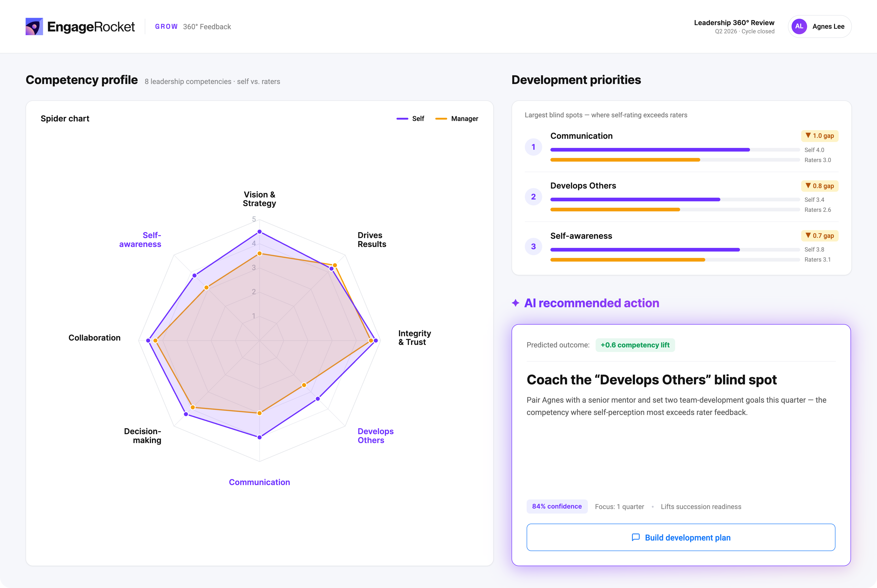Screen dimensions: 877x588
Task: Click the Vision & Strategy axis label
Action: pos(259,199)
